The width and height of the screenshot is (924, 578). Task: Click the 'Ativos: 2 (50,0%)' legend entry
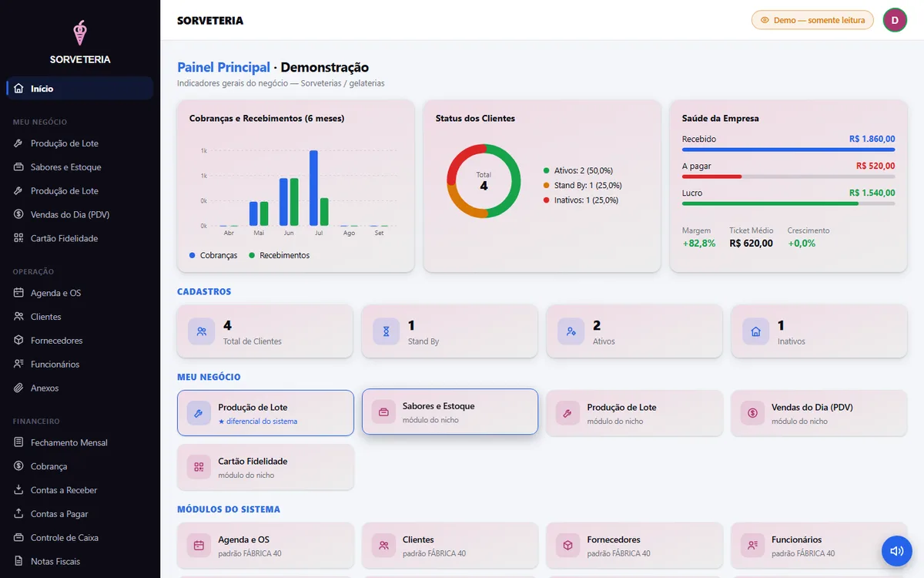tap(577, 170)
